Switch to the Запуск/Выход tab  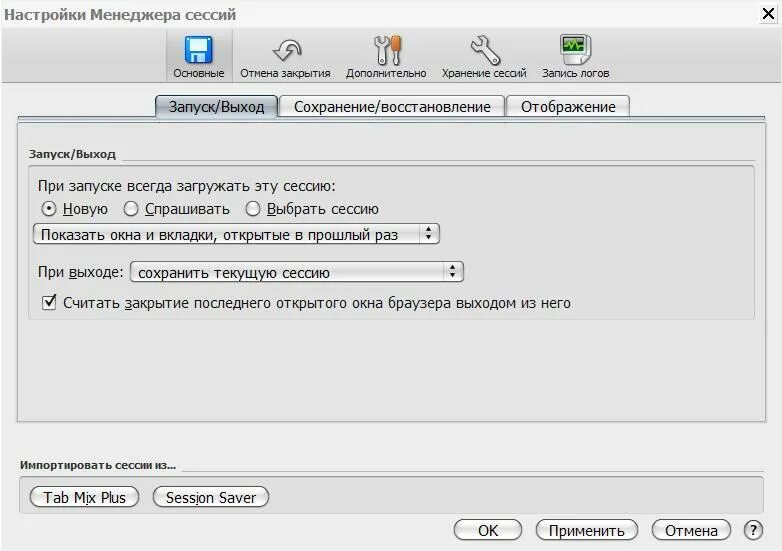pos(216,107)
